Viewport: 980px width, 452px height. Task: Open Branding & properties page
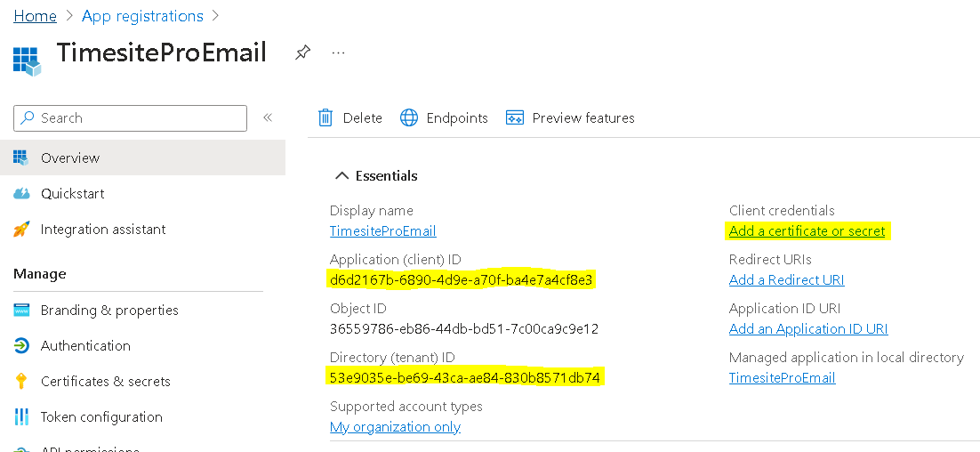(x=109, y=310)
